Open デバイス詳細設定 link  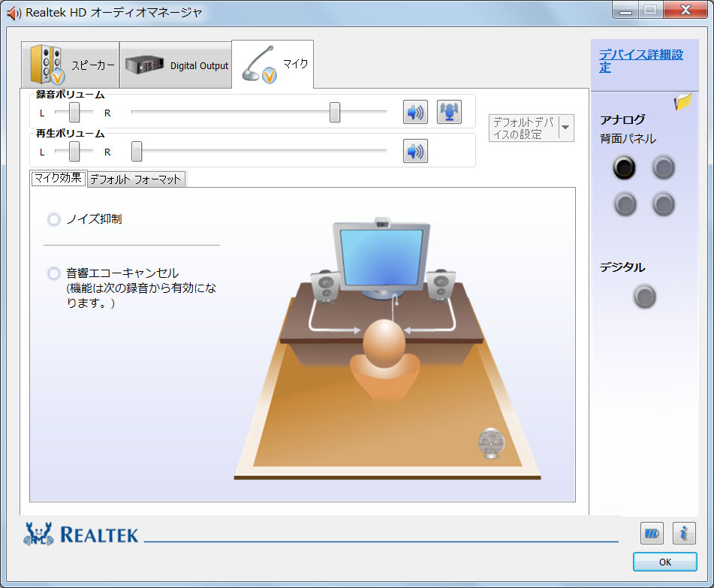[x=640, y=61]
